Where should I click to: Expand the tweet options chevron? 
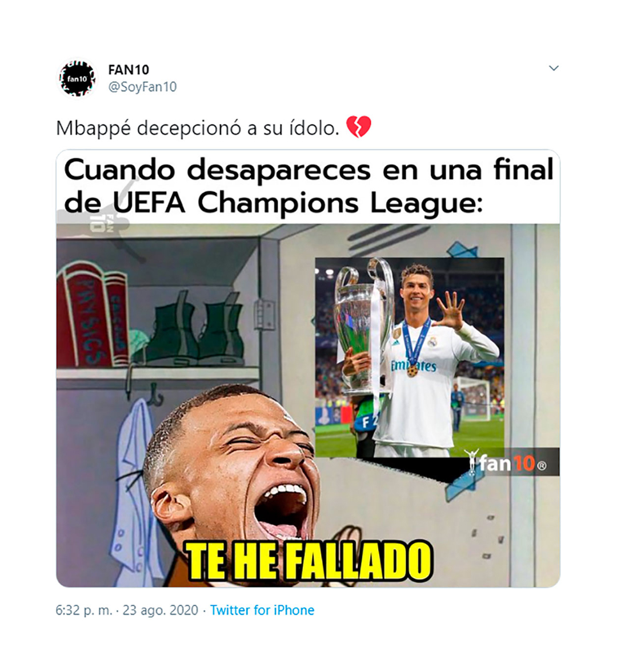pos(554,68)
